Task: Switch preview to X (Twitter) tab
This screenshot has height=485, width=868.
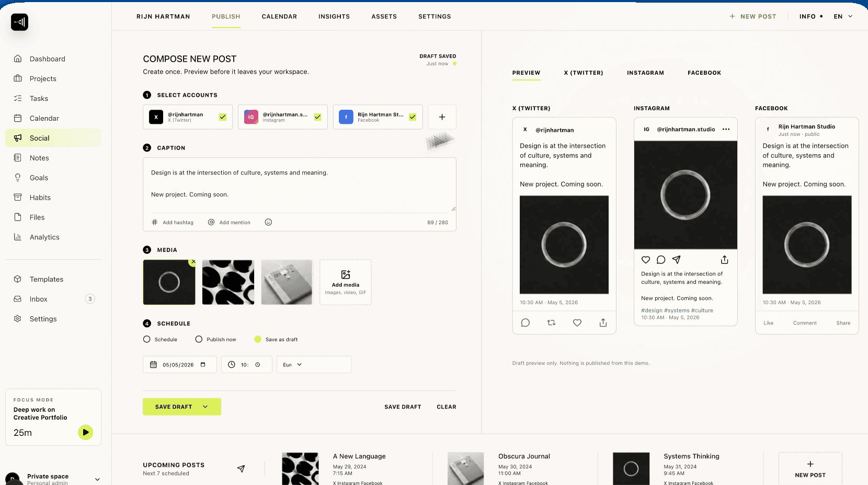Action: (x=584, y=73)
